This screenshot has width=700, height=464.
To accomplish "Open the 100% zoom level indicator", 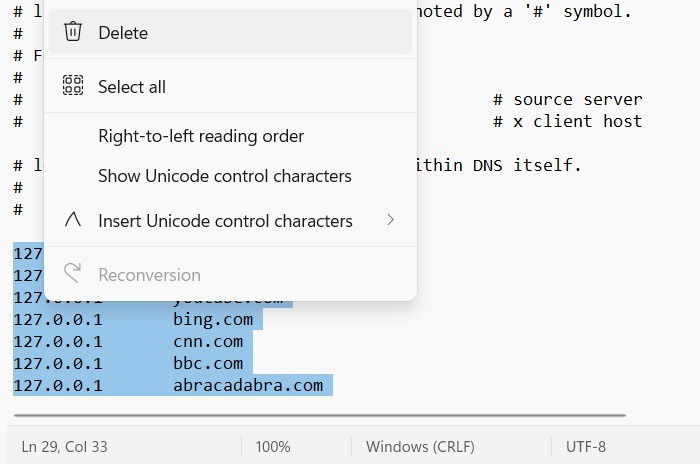I will pos(273,447).
